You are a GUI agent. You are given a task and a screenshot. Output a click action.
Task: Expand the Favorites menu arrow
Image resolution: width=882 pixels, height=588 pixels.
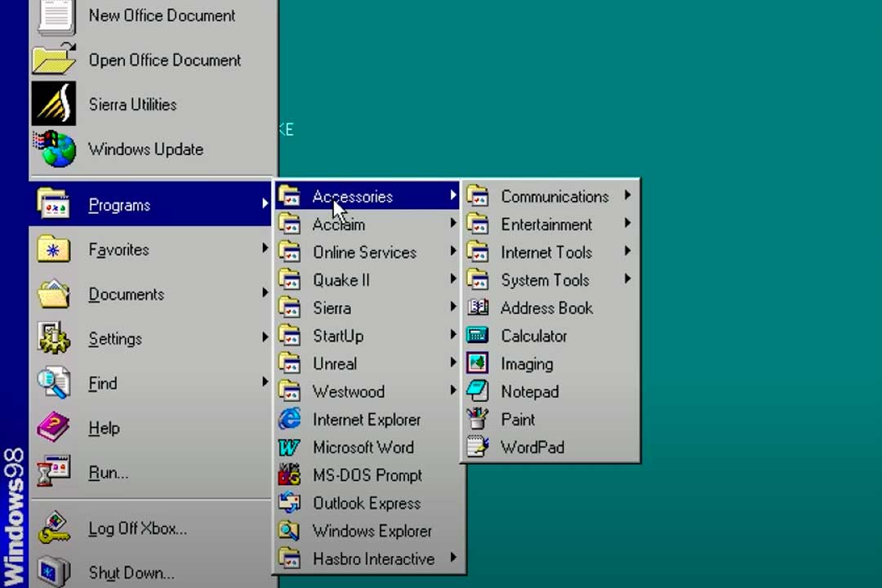(x=265, y=247)
